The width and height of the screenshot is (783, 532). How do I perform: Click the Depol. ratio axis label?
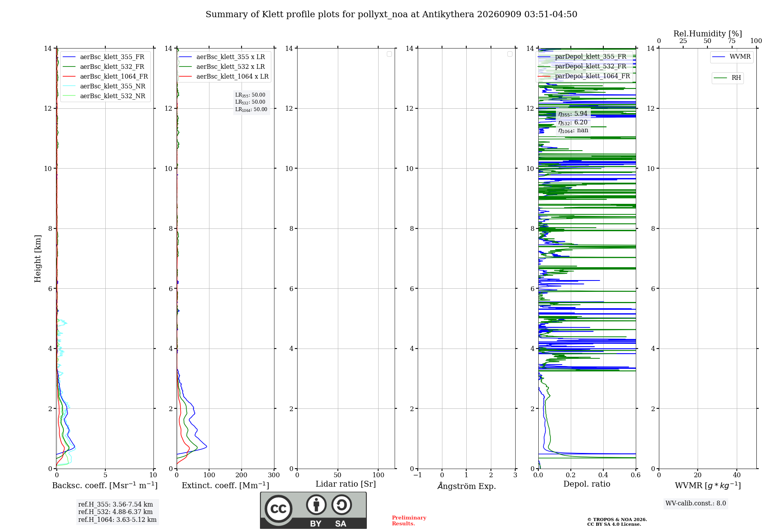click(x=587, y=484)
